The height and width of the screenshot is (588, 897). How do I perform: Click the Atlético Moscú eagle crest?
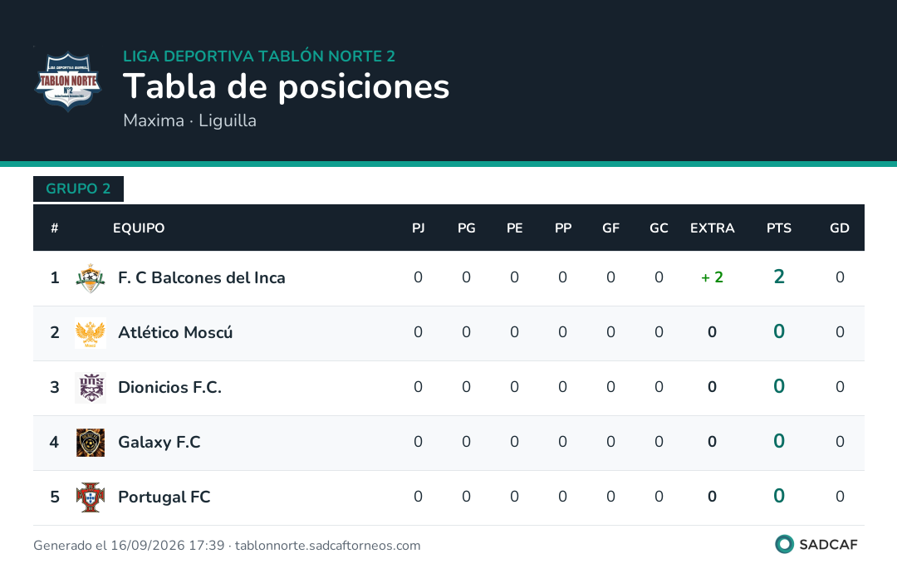(x=91, y=333)
